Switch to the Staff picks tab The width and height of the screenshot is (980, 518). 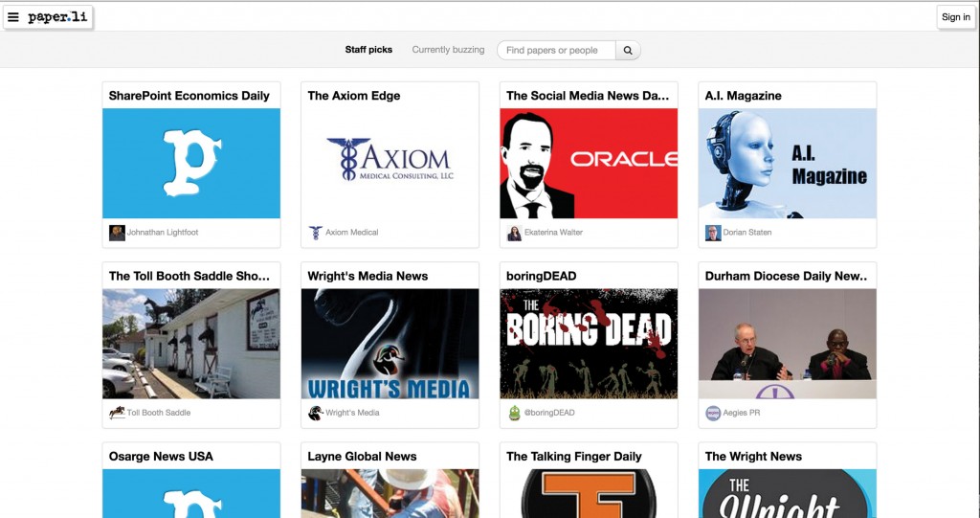368,50
